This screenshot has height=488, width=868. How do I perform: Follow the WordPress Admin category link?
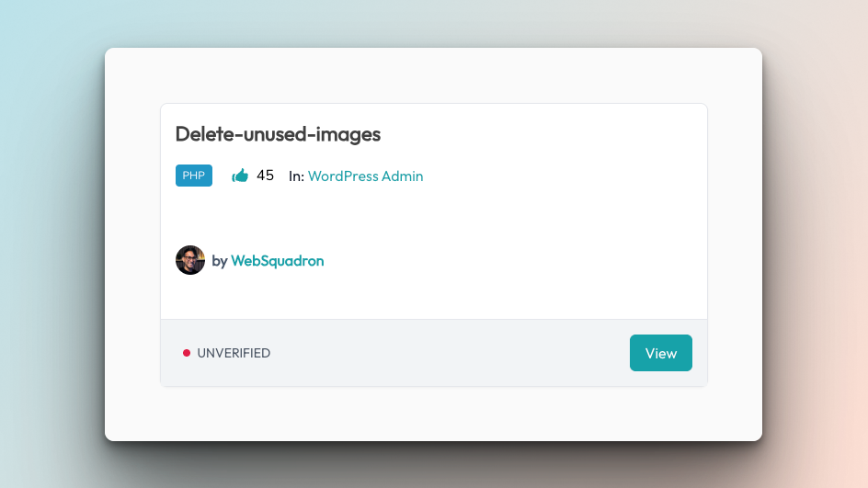click(x=365, y=176)
